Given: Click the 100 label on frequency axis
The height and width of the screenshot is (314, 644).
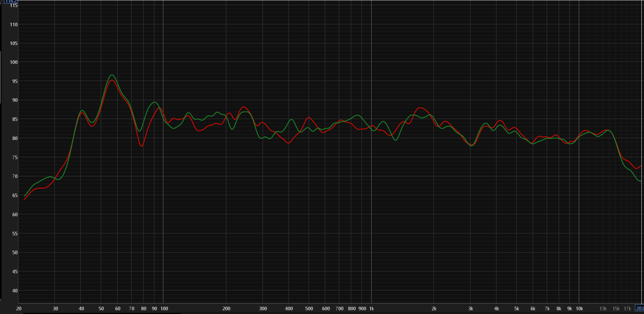Looking at the screenshot, I should [x=164, y=308].
